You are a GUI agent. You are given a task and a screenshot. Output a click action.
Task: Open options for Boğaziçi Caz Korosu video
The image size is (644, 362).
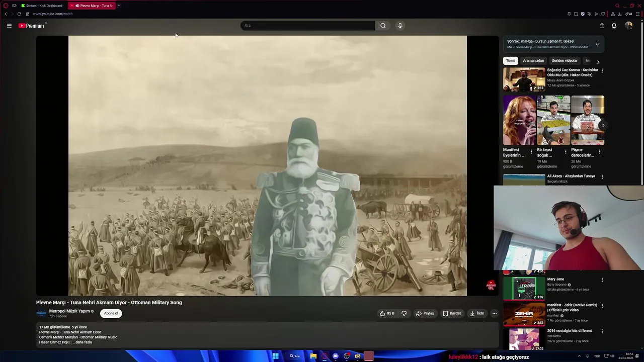tap(602, 71)
